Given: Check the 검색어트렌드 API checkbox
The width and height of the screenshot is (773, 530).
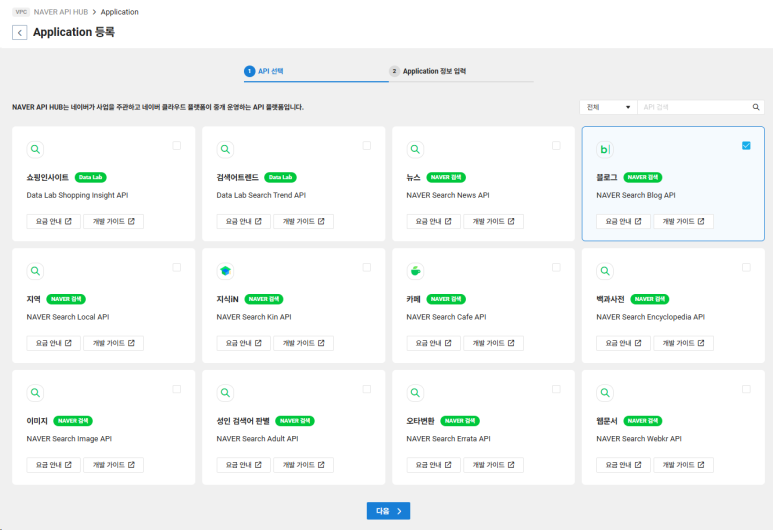Looking at the screenshot, I should [x=367, y=145].
